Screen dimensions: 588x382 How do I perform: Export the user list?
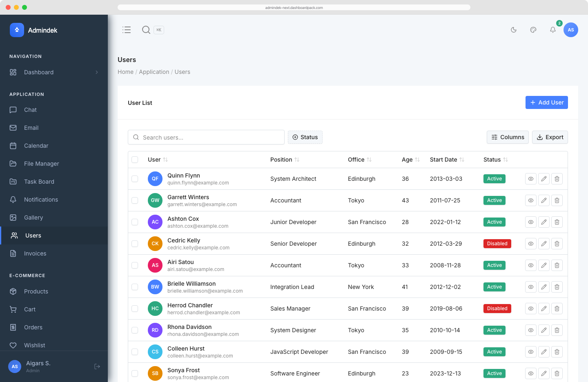click(x=550, y=137)
